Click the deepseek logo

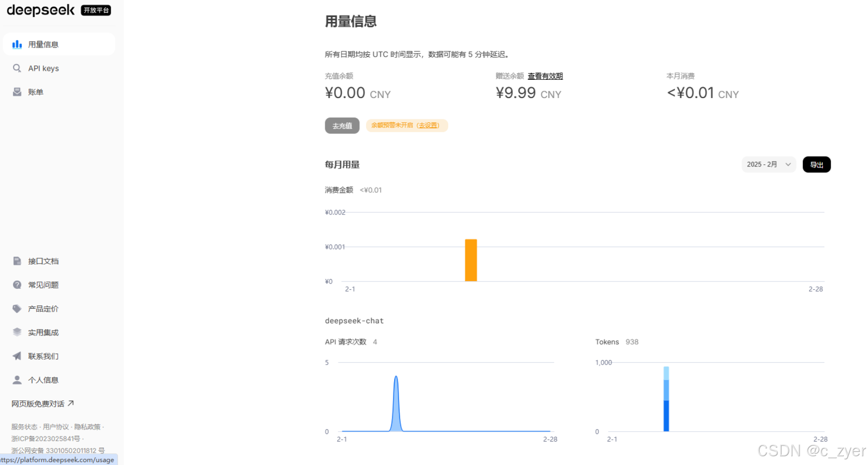41,10
